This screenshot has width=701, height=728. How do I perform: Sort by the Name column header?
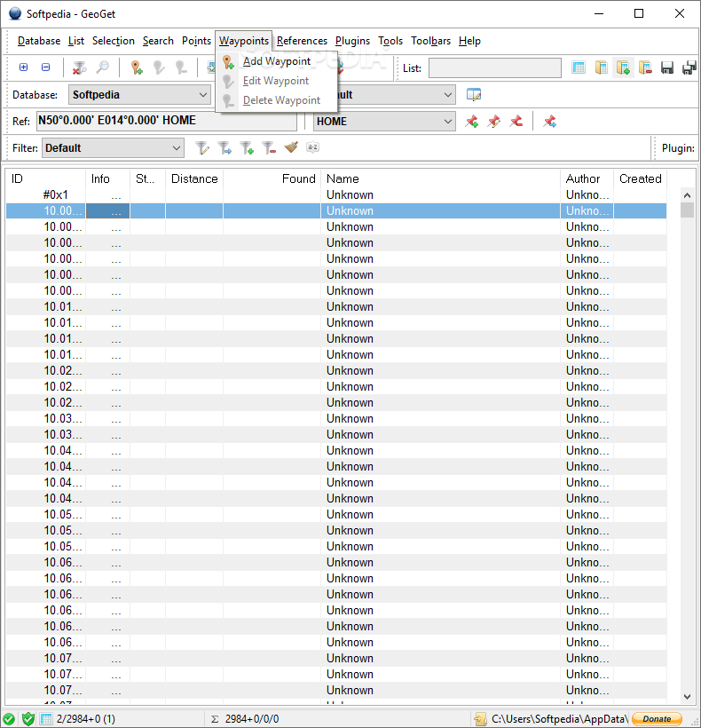click(x=440, y=178)
